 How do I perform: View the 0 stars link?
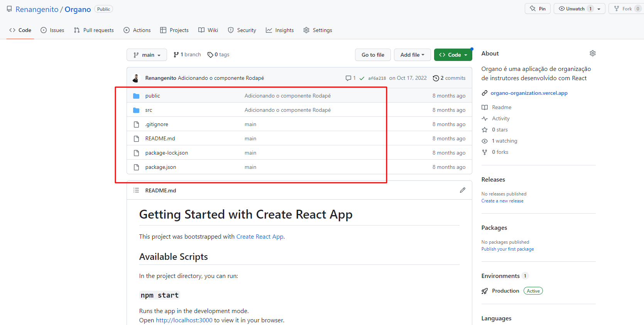[500, 130]
